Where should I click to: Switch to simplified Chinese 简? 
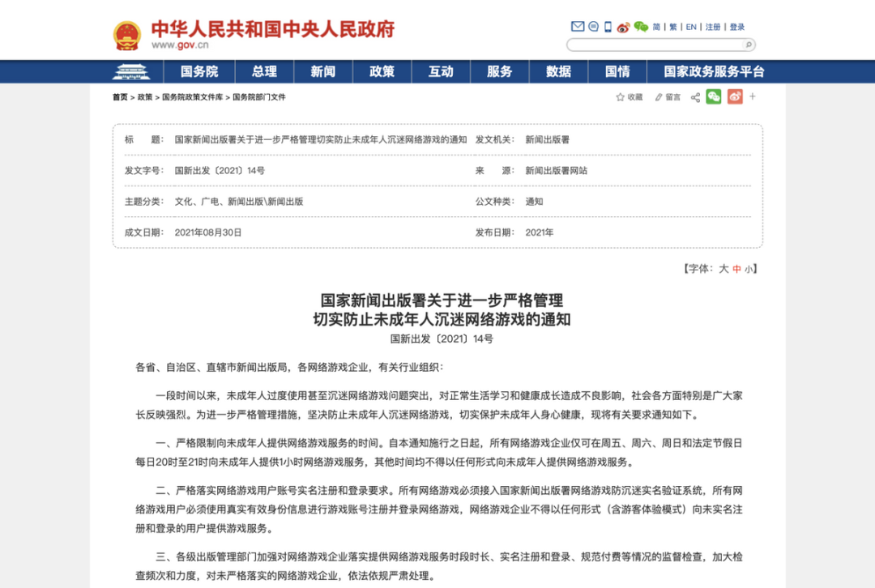(656, 27)
